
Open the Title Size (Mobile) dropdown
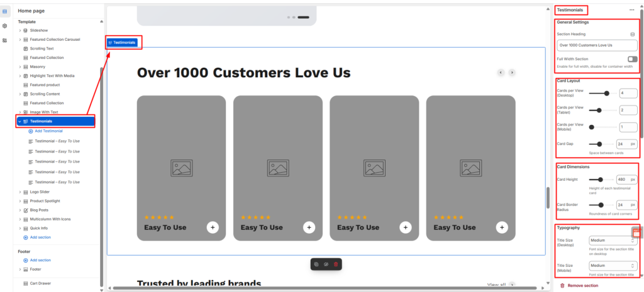pyautogui.click(x=613, y=266)
